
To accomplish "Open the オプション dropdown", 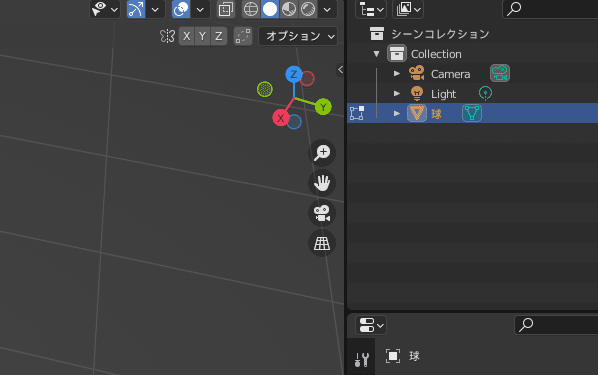I will click(298, 36).
